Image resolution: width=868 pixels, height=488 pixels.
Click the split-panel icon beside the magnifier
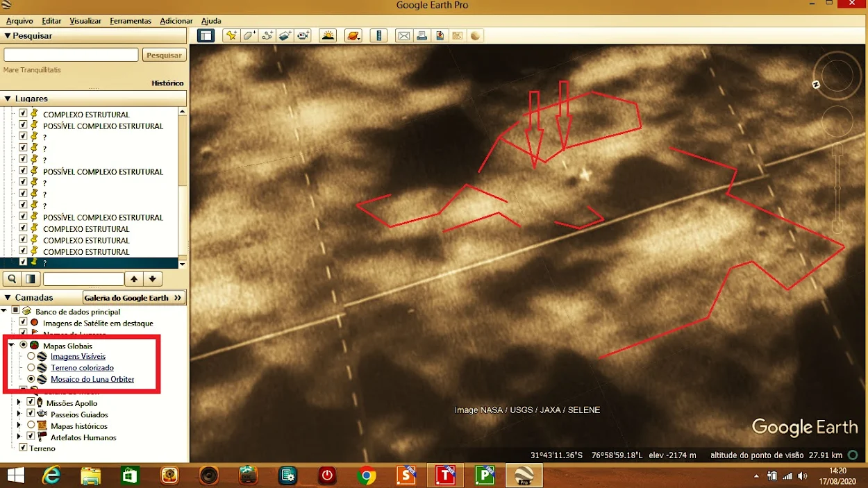[30, 279]
